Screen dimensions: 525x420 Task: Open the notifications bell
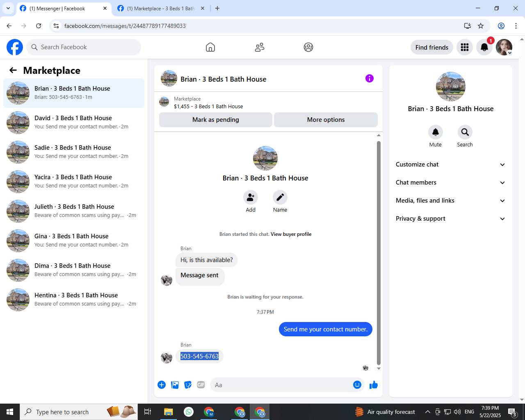click(484, 47)
